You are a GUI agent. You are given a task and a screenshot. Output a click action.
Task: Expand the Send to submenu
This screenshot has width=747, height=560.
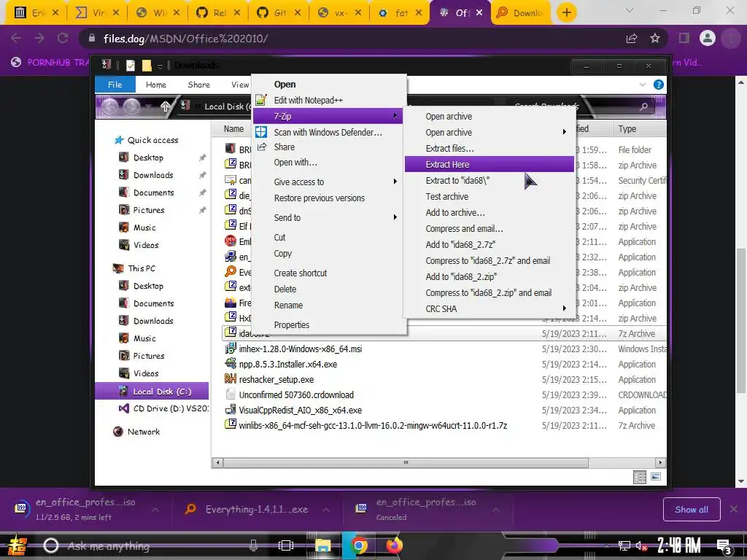(x=328, y=217)
